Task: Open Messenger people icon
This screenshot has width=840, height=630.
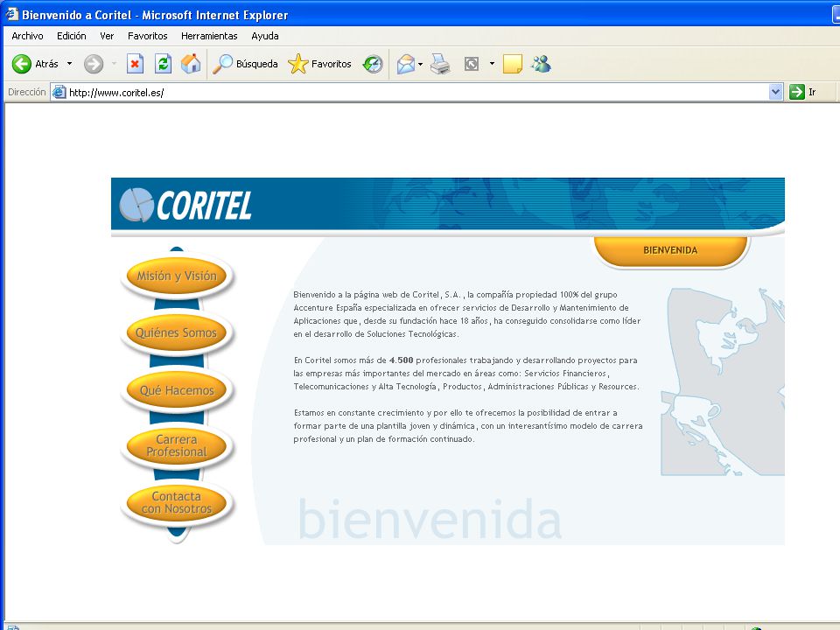Action: [x=541, y=64]
